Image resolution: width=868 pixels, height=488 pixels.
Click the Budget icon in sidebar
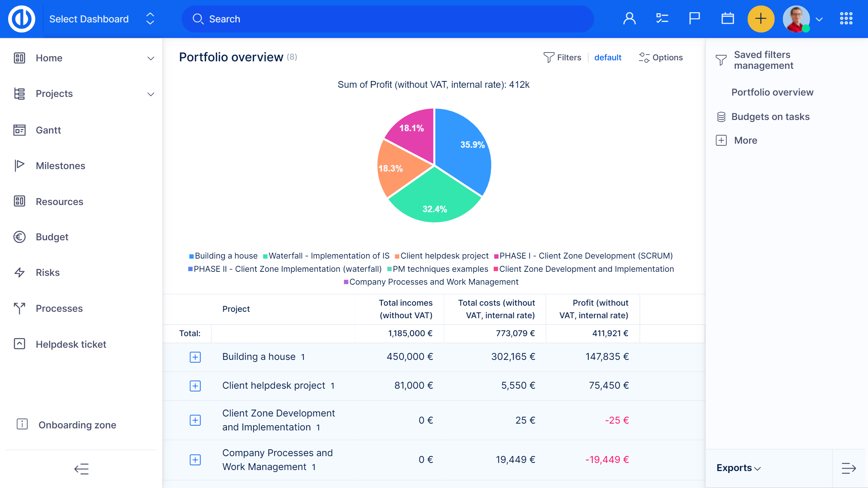pyautogui.click(x=19, y=237)
